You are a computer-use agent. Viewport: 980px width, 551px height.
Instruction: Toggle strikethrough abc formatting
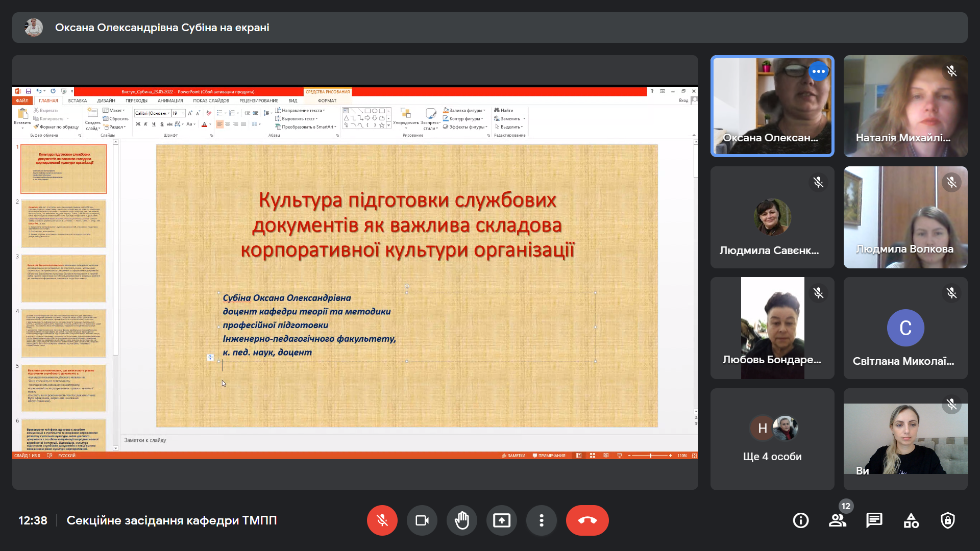tap(169, 124)
